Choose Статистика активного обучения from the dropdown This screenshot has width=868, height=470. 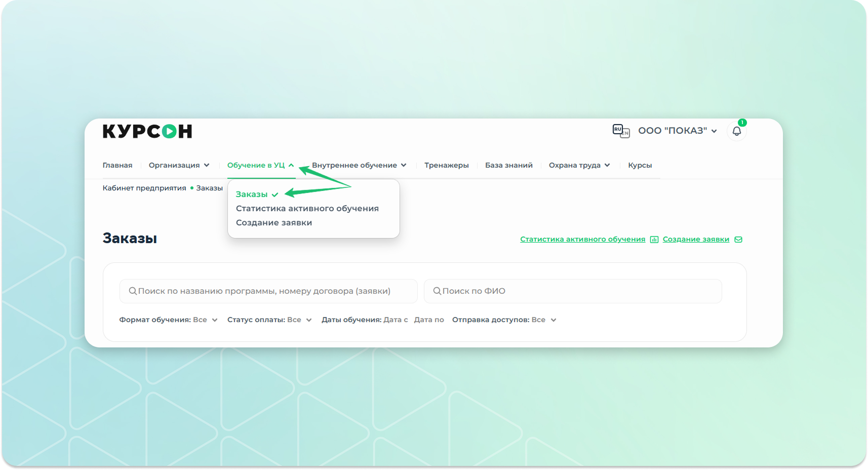point(307,209)
